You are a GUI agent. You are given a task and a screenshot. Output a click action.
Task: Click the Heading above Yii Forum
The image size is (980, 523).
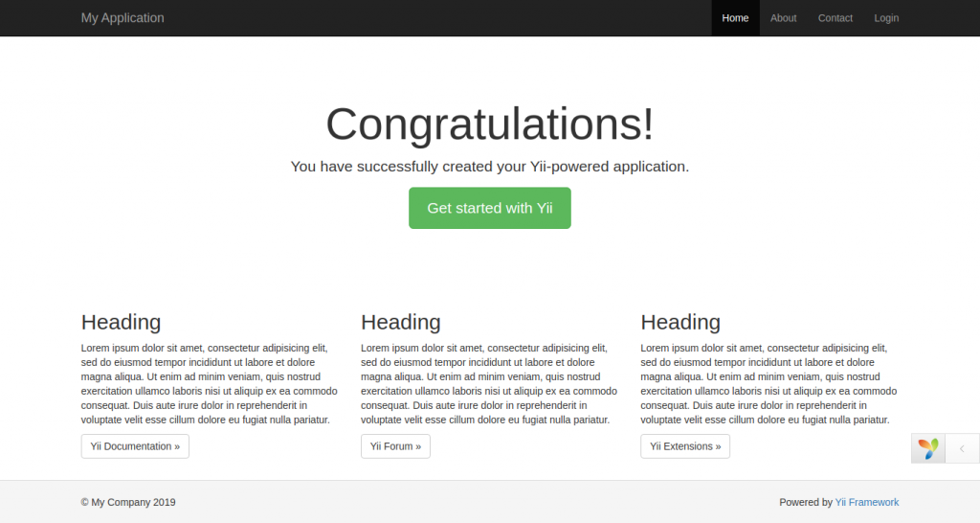tap(400, 322)
